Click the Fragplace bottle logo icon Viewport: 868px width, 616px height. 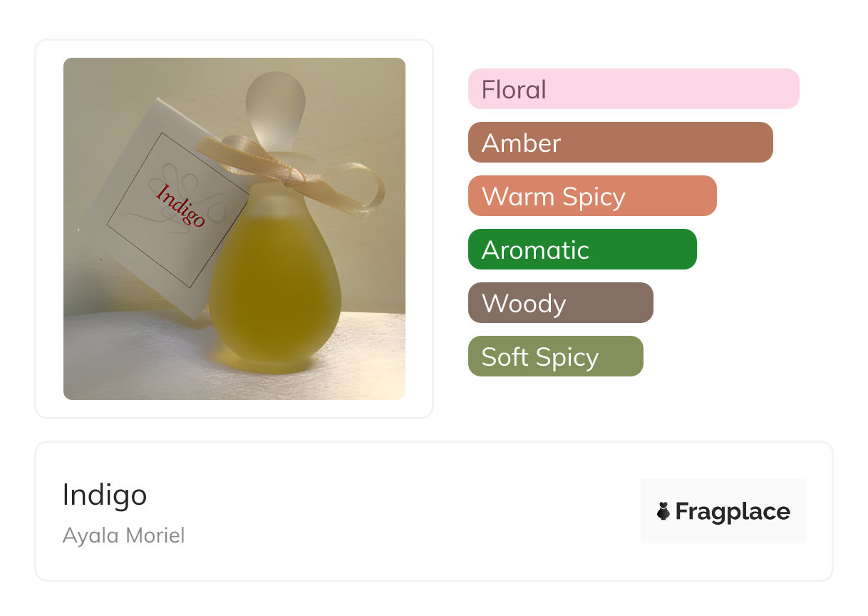coord(663,511)
